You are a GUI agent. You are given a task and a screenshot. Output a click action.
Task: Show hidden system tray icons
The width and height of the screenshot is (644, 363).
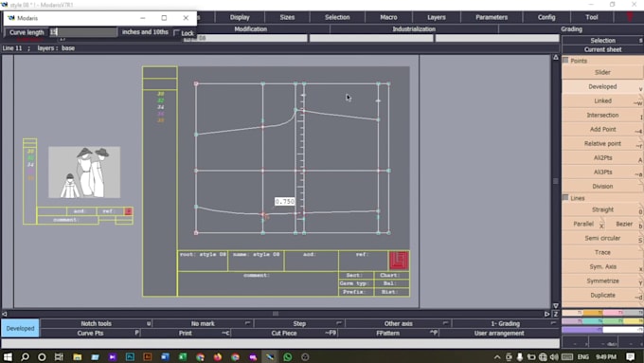click(497, 356)
